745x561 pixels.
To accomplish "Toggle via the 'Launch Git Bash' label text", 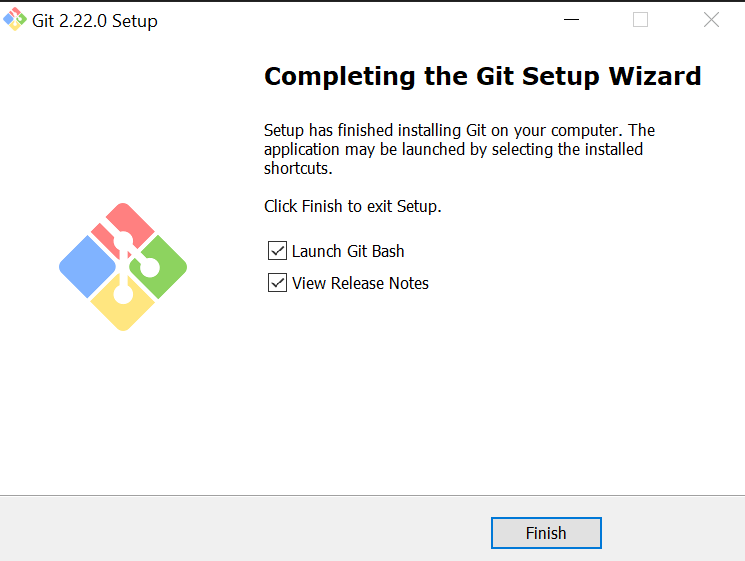I will [x=348, y=251].
